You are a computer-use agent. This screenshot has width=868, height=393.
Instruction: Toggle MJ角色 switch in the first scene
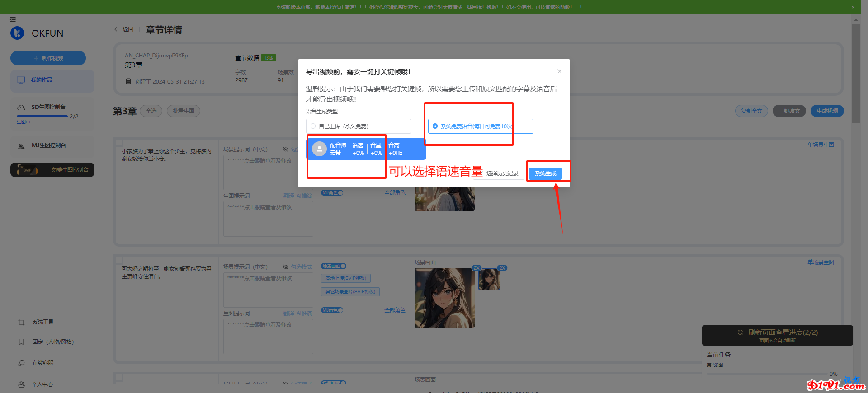pyautogui.click(x=332, y=193)
